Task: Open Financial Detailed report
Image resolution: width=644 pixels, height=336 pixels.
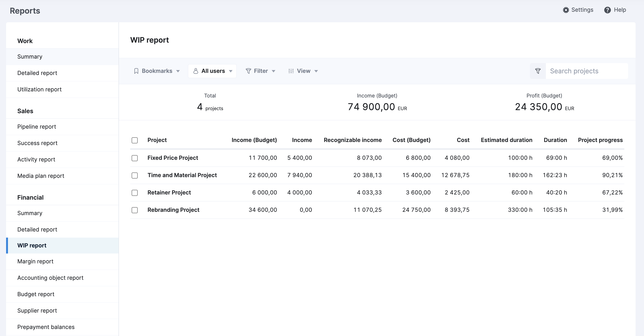Action: (x=62, y=230)
